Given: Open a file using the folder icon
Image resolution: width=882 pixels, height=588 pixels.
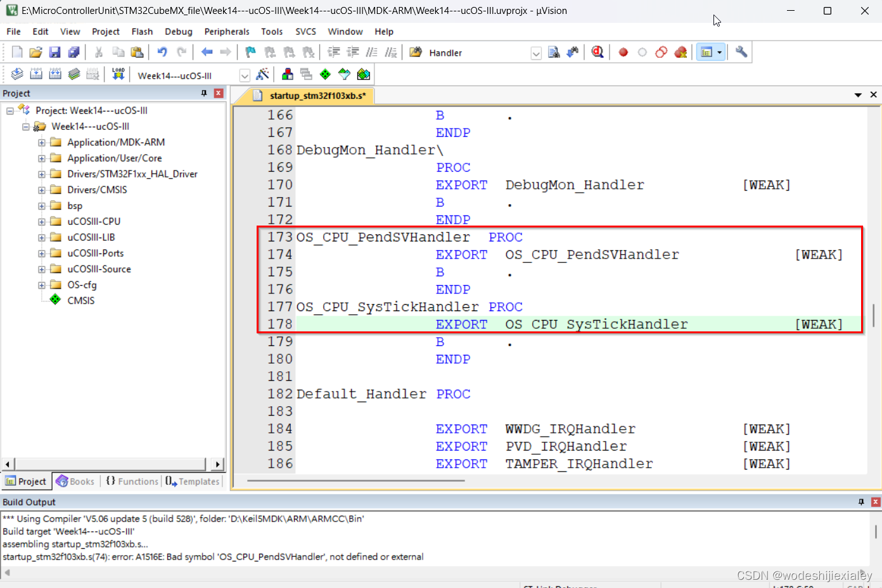Looking at the screenshot, I should click(x=36, y=53).
